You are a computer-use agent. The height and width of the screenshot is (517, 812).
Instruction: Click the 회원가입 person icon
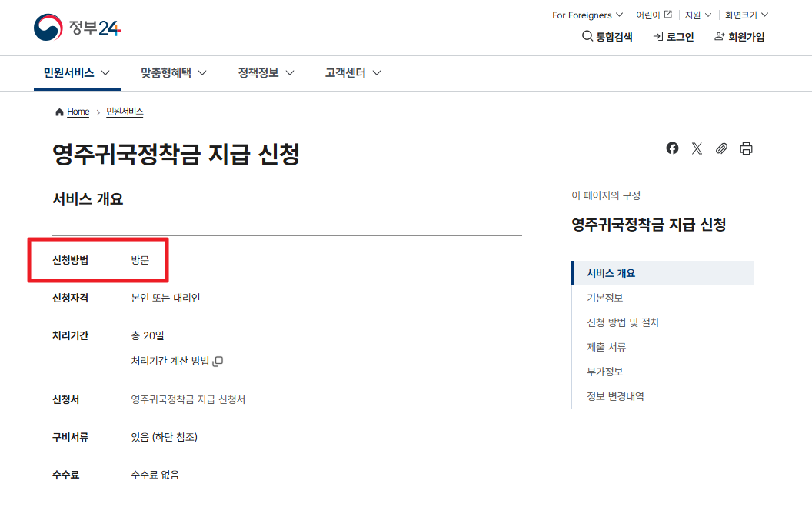pos(718,36)
